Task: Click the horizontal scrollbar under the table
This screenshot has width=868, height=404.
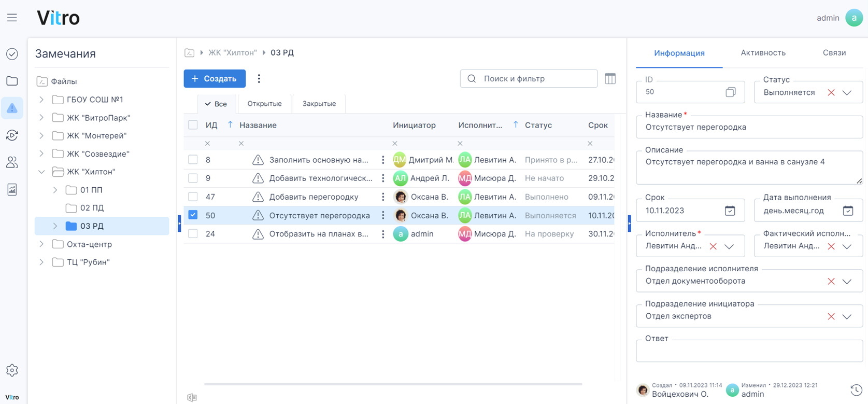Action: coord(393,384)
